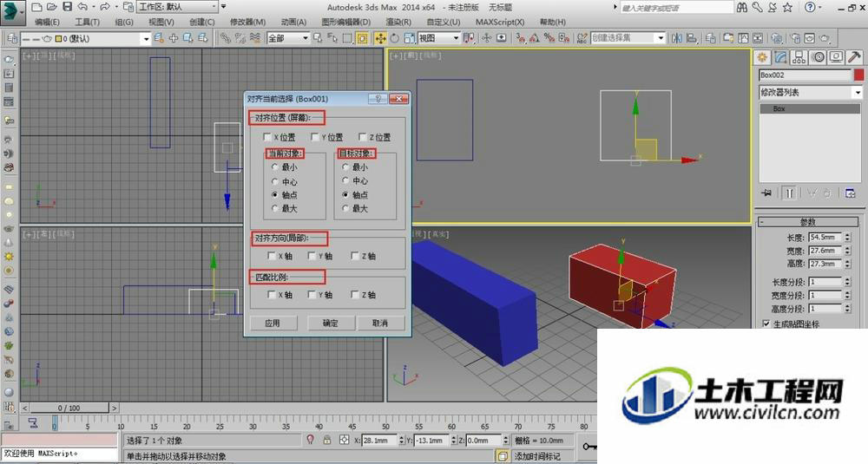Viewport: 868px width, 464px height.
Task: Open the Undo history dropdown arrow
Action: pos(94,7)
